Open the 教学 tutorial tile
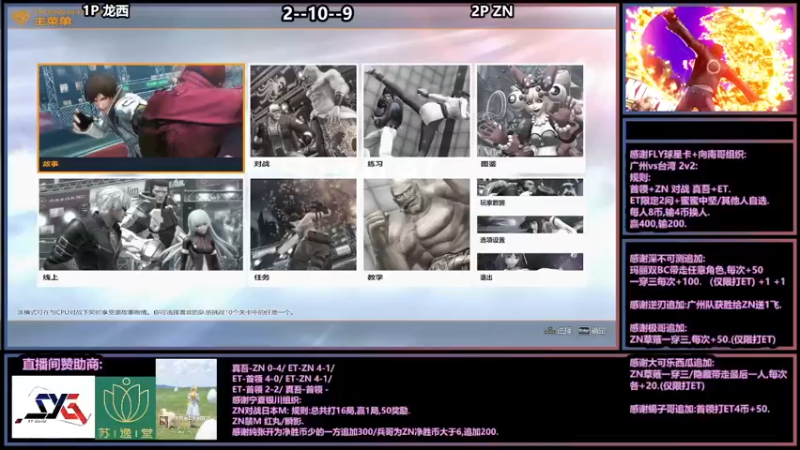800x450 pixels. pyautogui.click(x=417, y=232)
